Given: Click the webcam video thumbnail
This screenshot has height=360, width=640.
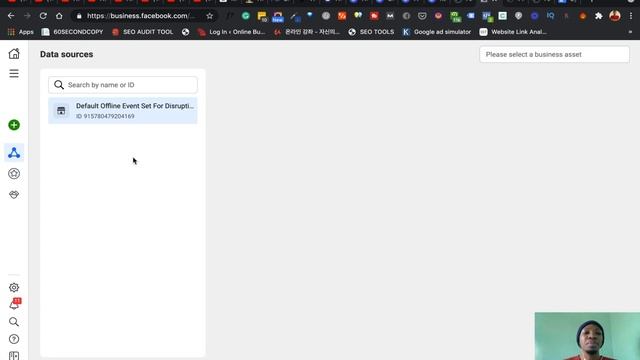Looking at the screenshot, I should click(x=587, y=336).
